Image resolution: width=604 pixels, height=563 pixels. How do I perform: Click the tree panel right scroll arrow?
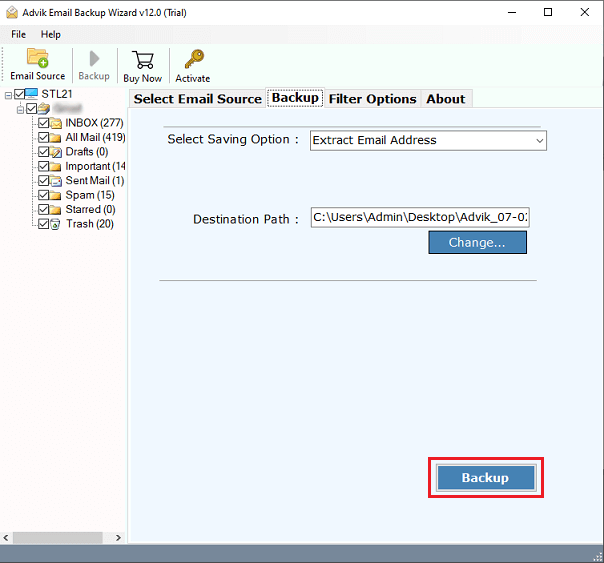point(118,538)
